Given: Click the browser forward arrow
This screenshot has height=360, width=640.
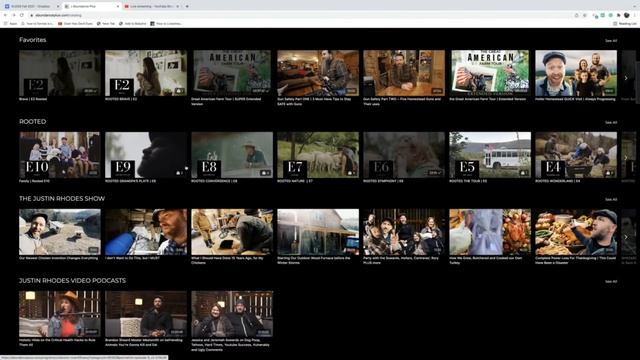Looking at the screenshot, I should (x=13, y=15).
